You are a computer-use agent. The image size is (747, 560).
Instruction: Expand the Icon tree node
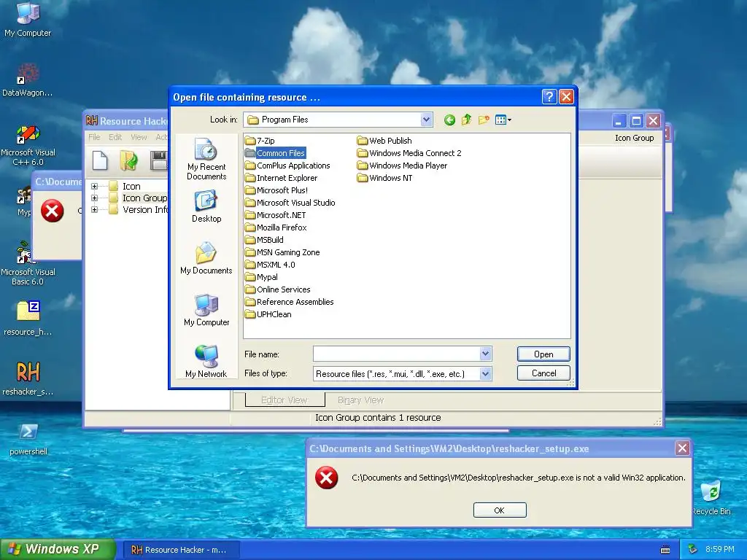coord(94,186)
